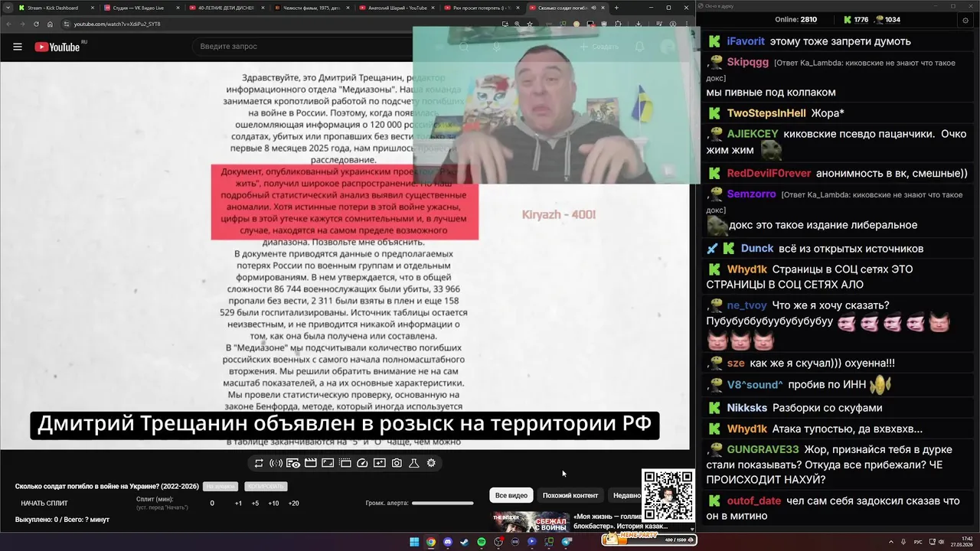This screenshot has height=551, width=980.
Task: Add +1 minute to split
Action: click(x=238, y=504)
